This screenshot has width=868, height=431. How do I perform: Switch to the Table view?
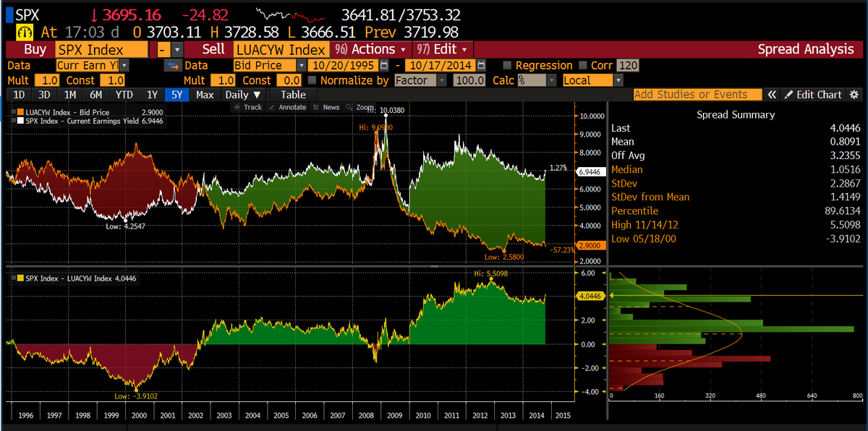click(x=293, y=95)
